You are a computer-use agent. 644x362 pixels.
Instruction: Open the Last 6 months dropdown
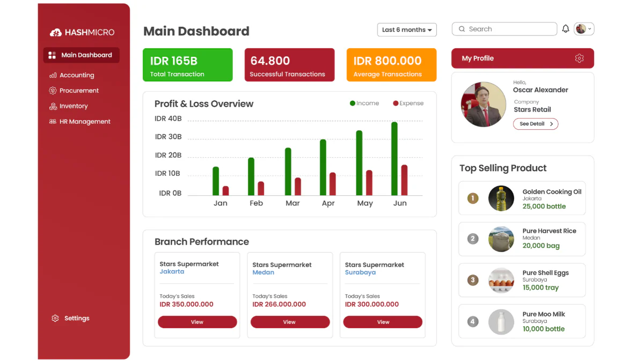point(407,30)
